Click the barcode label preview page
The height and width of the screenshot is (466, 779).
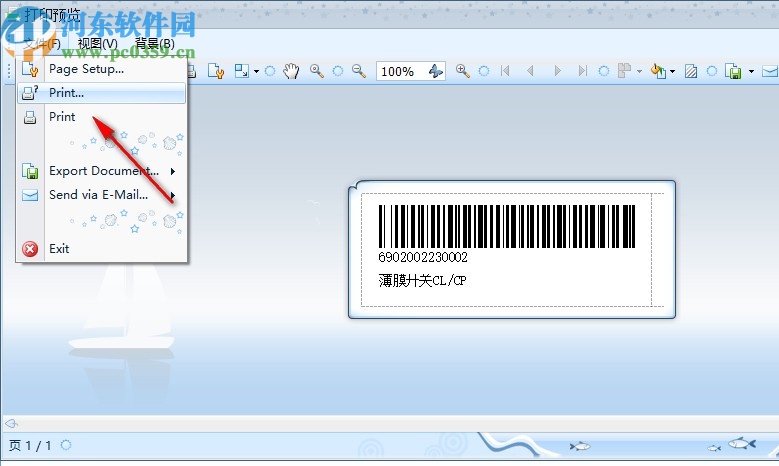click(x=512, y=249)
